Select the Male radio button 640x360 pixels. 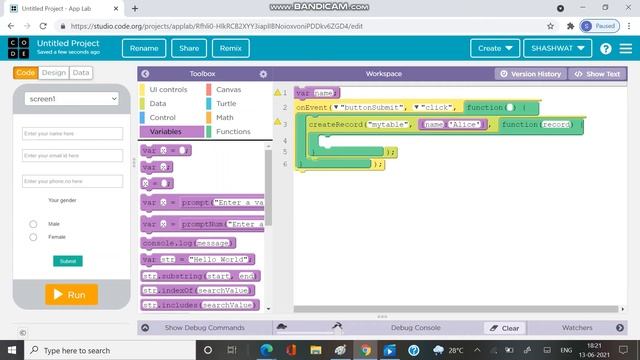coord(33,224)
